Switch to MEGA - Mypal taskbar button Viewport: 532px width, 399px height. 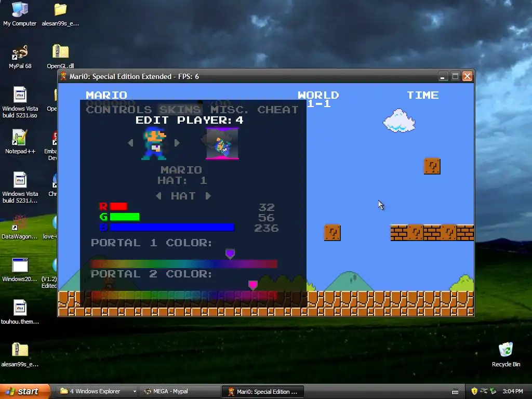pos(180,391)
